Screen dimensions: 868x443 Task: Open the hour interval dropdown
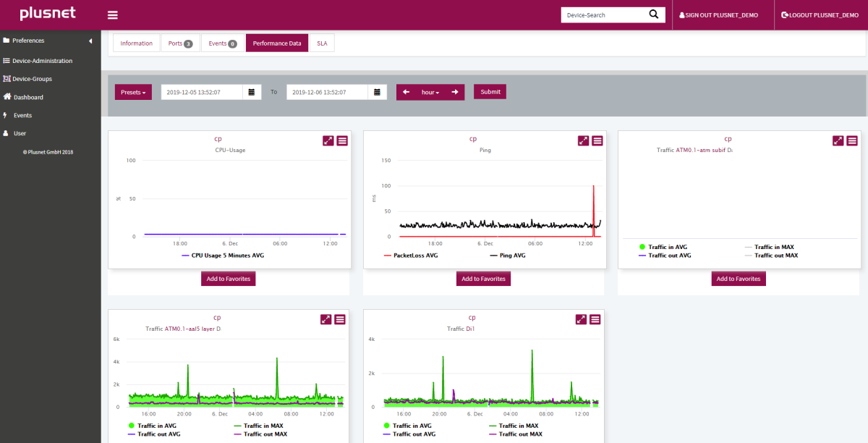point(430,92)
